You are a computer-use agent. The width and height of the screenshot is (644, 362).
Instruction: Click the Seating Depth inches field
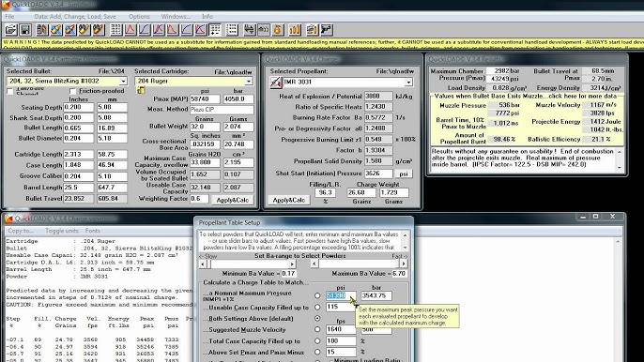(x=79, y=107)
